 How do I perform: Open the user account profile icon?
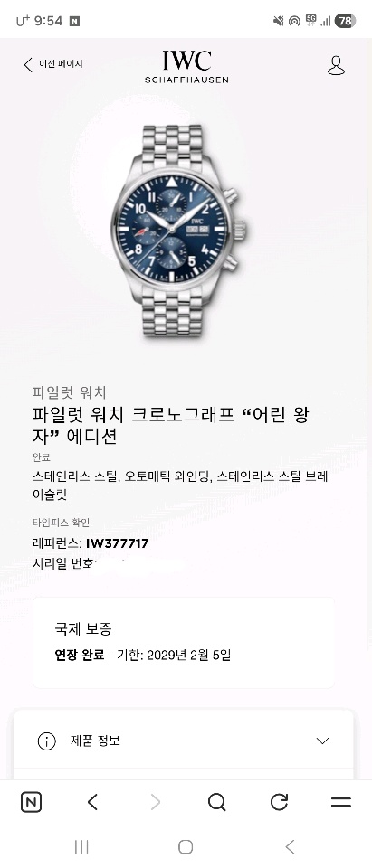tap(336, 65)
